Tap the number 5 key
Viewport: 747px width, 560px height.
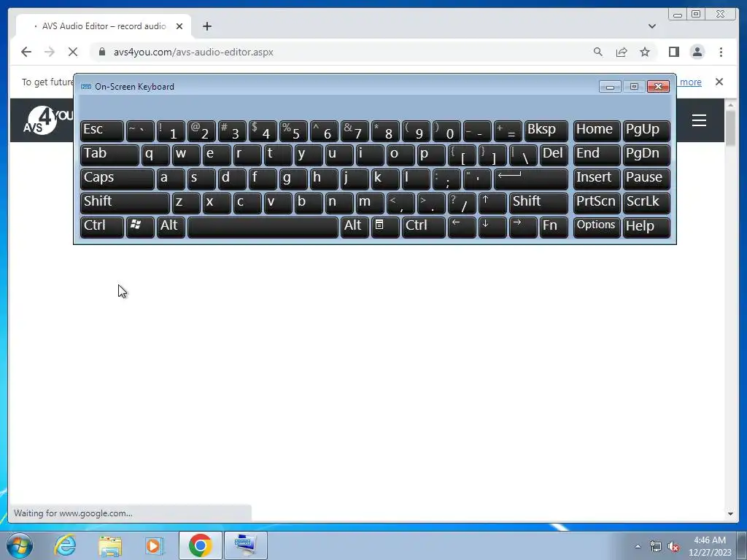[293, 131]
